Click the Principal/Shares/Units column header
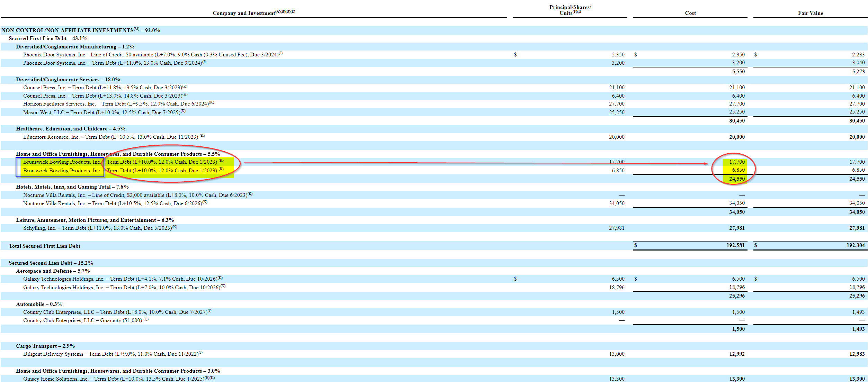 (x=570, y=10)
